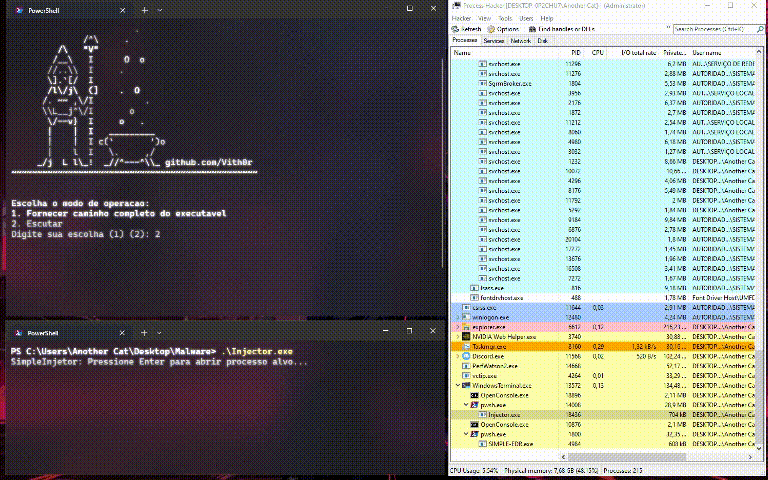The image size is (768, 480).
Task: Click Find handles or DLLs binoculars icon
Action: [529, 29]
